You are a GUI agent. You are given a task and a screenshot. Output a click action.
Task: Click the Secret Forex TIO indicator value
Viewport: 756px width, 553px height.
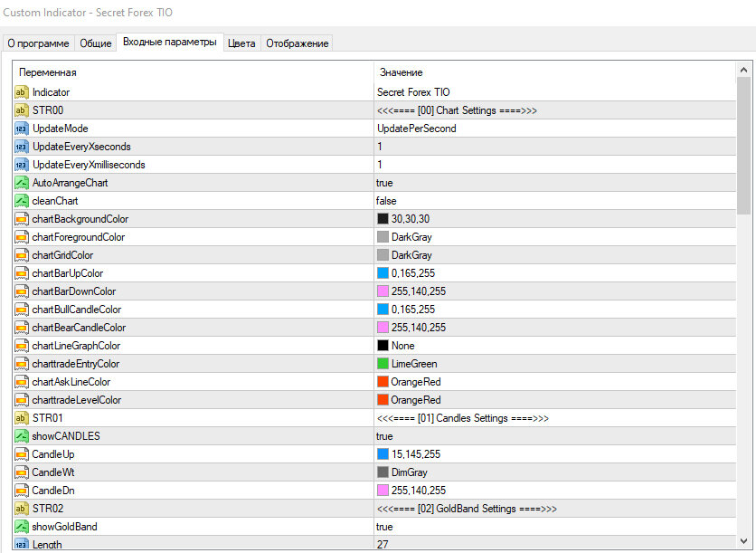(x=413, y=92)
